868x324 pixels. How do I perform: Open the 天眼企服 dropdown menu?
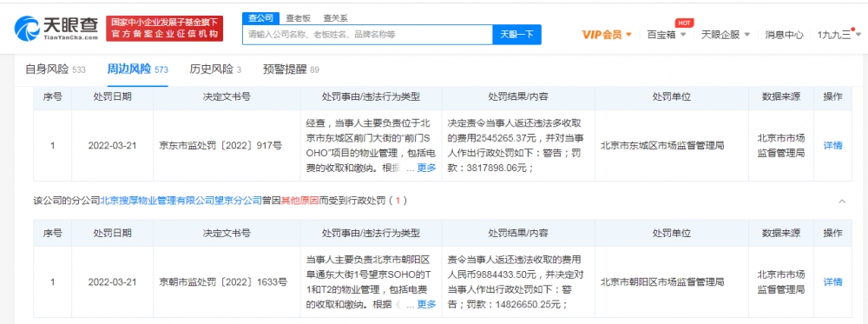[725, 35]
